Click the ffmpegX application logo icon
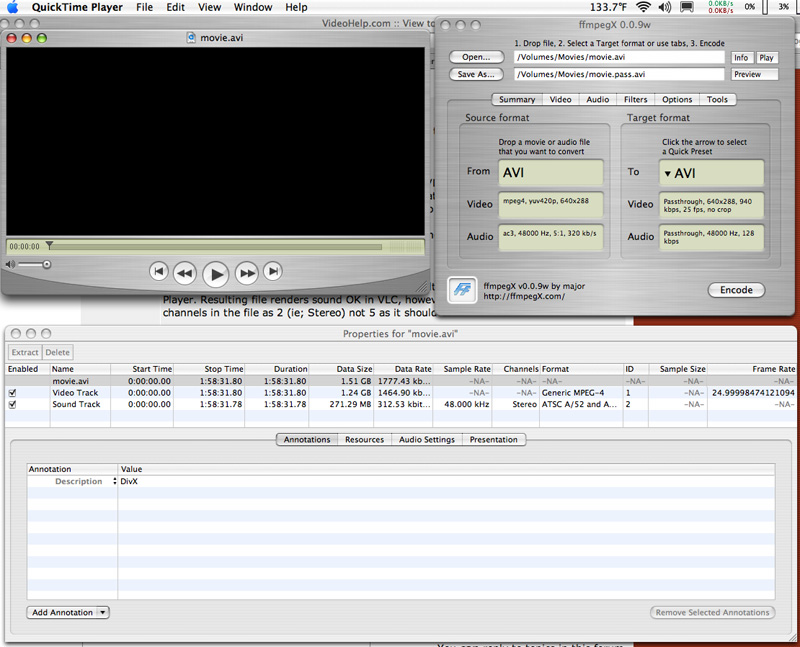 coord(462,290)
